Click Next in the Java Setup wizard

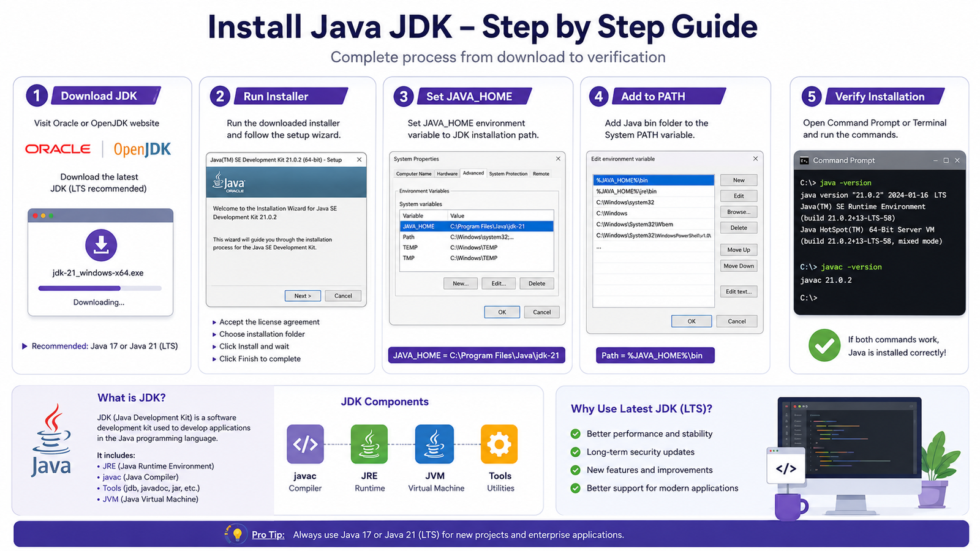(303, 296)
